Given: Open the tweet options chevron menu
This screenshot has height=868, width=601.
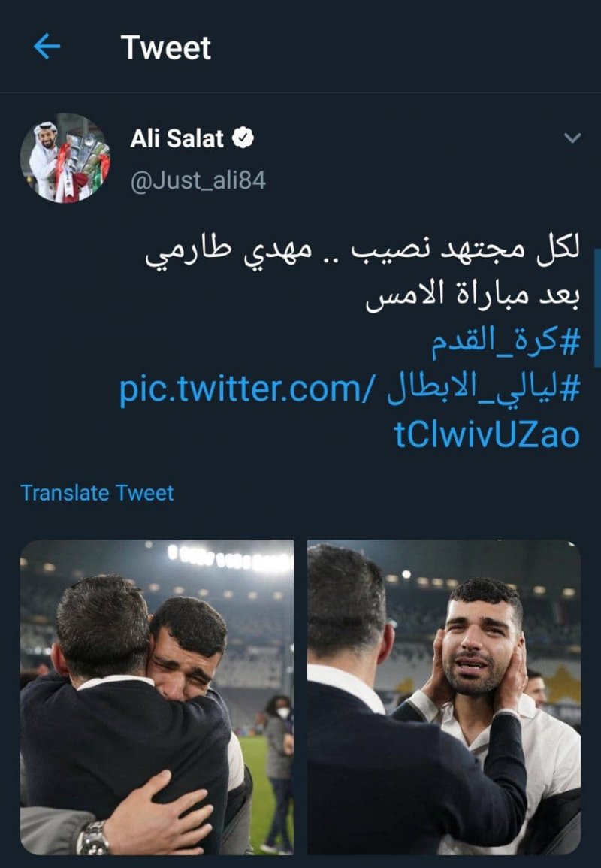Looking at the screenshot, I should coord(572,138).
